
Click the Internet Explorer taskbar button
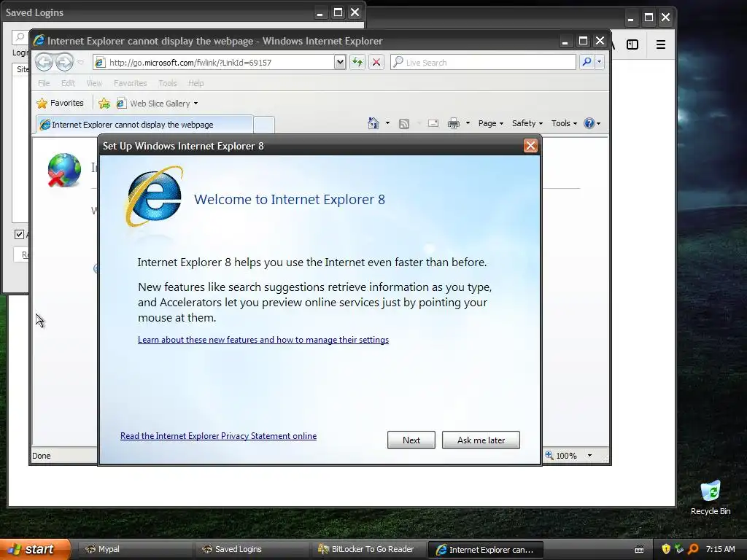point(485,549)
